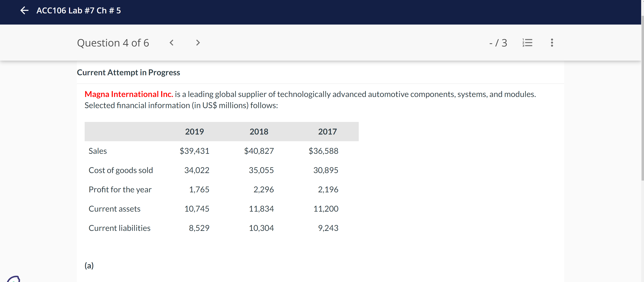Click the cost of goods sold value 30,895
The height and width of the screenshot is (282, 644).
coord(326,170)
